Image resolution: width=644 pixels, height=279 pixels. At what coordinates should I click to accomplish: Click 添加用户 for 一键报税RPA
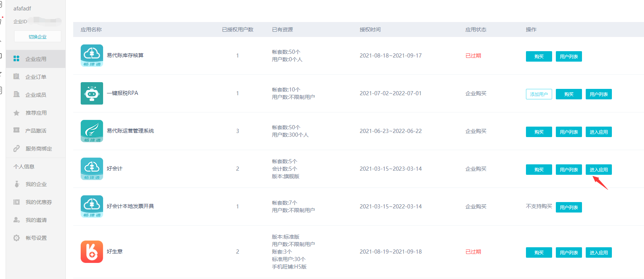click(x=539, y=94)
